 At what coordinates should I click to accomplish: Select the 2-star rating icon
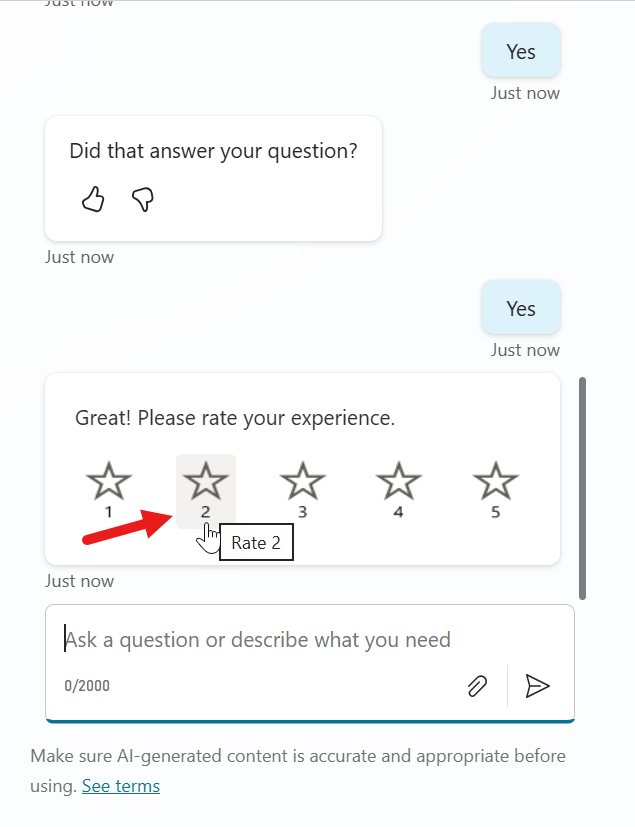point(205,483)
